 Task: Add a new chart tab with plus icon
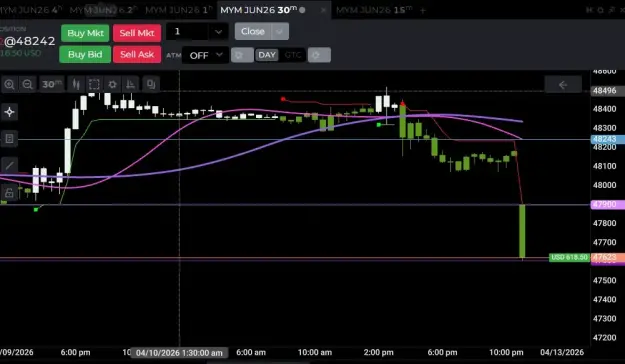tap(423, 10)
